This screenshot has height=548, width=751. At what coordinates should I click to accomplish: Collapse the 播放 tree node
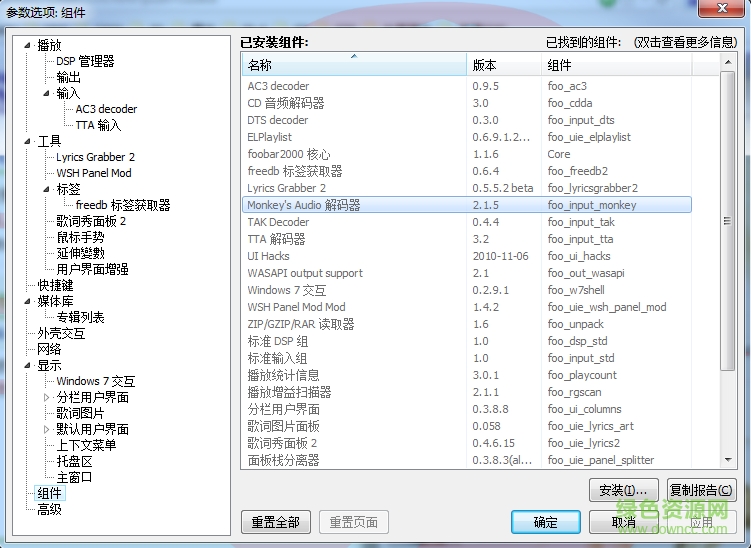27,46
